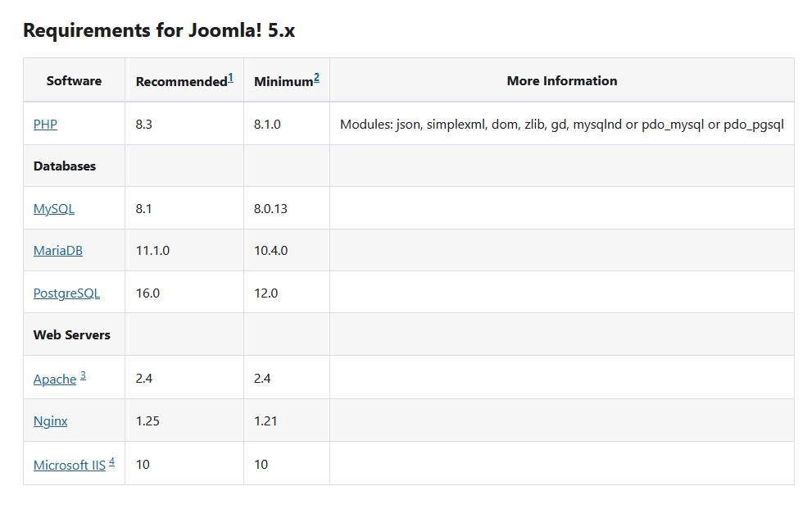This screenshot has width=812, height=509.
Task: Click the Databases section row label
Action: (65, 166)
